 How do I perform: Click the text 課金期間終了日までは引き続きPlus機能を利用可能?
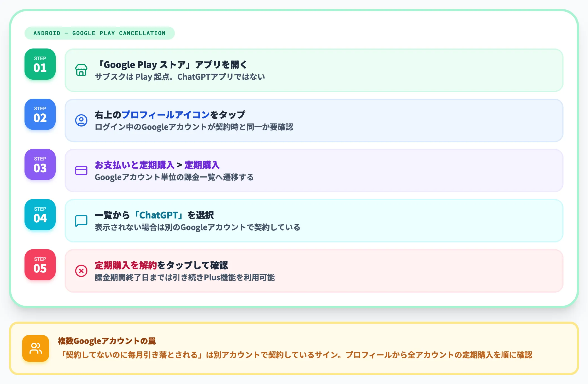(185, 278)
